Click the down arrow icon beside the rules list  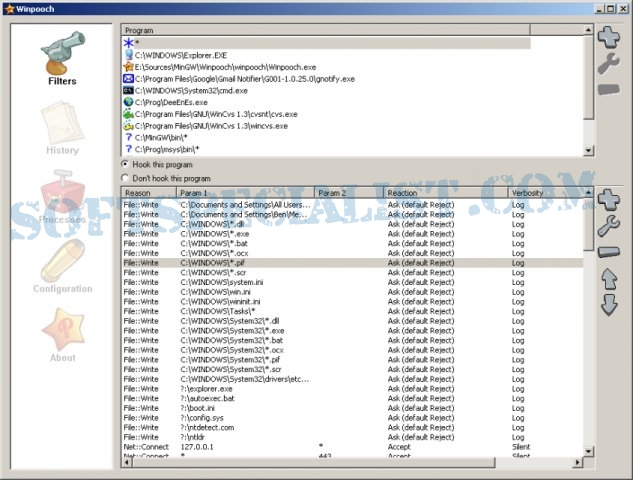(609, 304)
